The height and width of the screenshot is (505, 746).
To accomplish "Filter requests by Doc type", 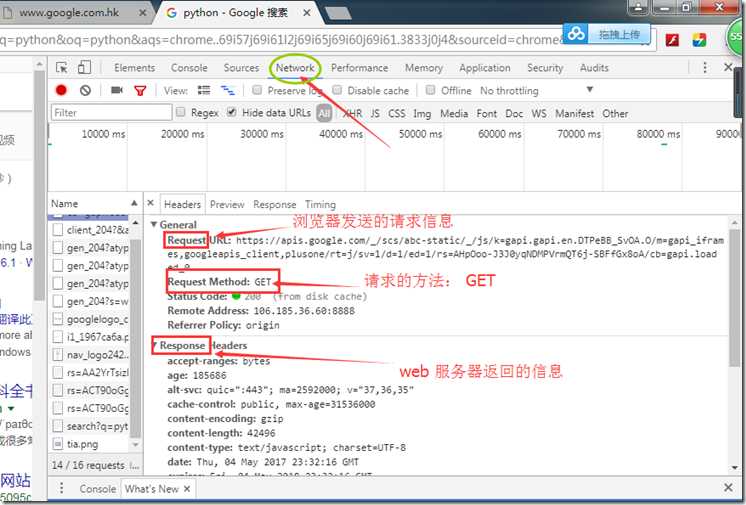I will click(514, 113).
